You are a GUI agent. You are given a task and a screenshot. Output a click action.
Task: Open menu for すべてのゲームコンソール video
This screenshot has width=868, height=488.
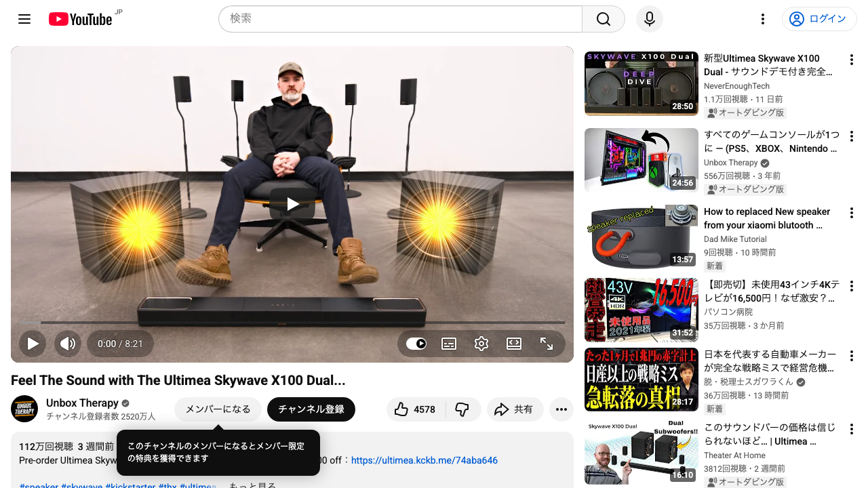[x=852, y=136]
